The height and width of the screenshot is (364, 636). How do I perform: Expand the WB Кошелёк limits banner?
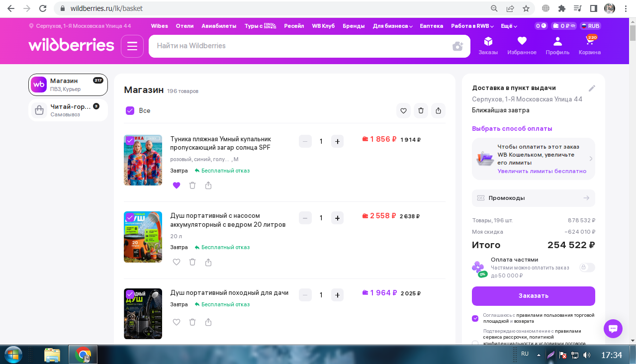533,159
